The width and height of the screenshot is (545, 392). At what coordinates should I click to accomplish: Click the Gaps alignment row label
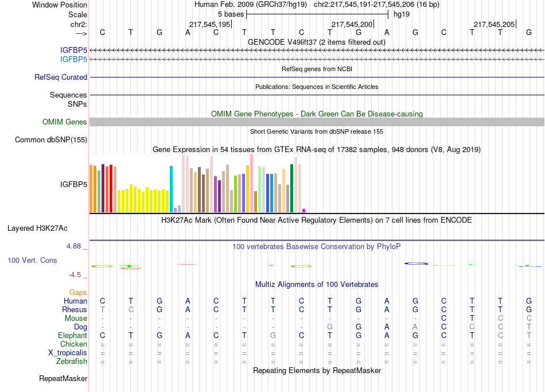(78, 293)
